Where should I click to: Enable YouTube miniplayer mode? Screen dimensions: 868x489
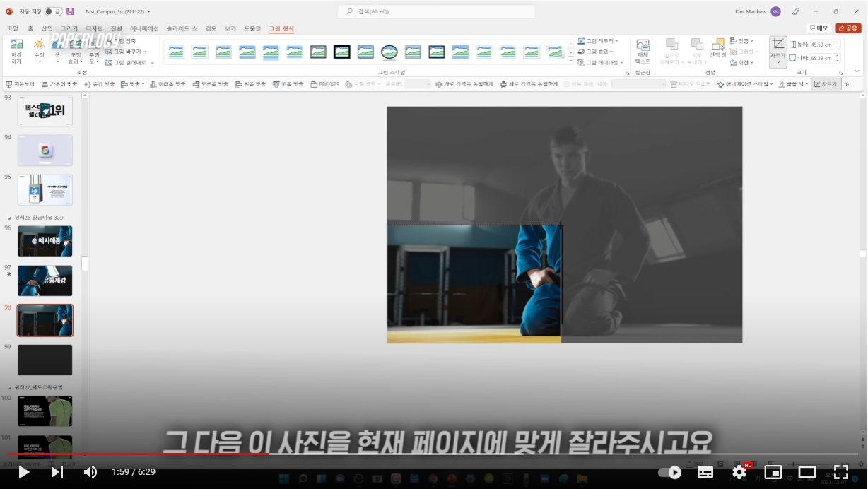point(773,471)
